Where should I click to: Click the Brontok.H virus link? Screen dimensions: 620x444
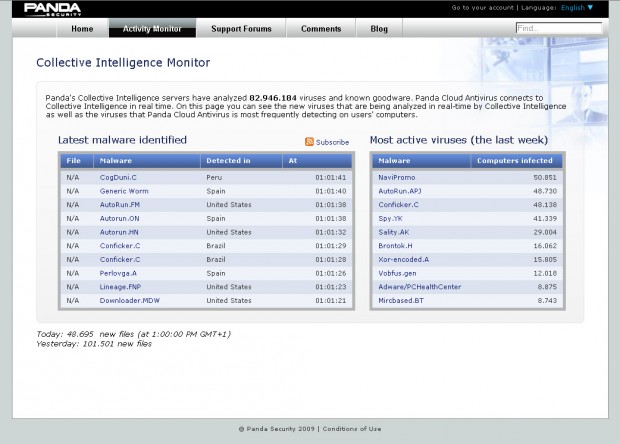pyautogui.click(x=395, y=246)
